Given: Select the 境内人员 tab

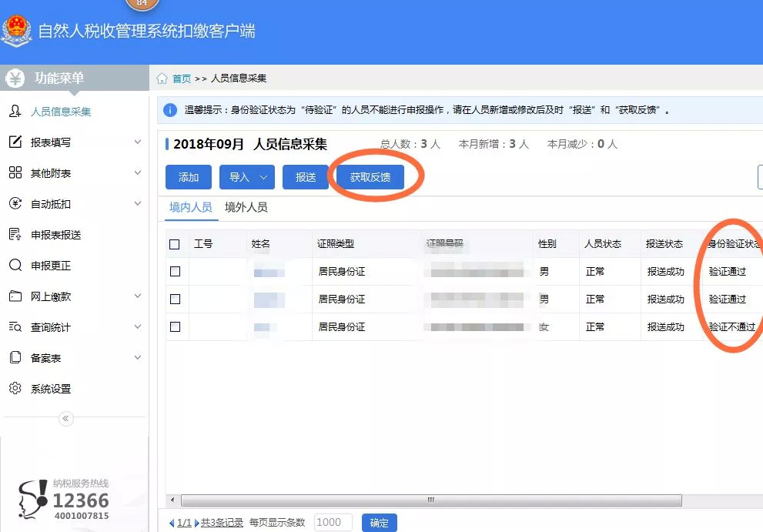Looking at the screenshot, I should [190, 207].
